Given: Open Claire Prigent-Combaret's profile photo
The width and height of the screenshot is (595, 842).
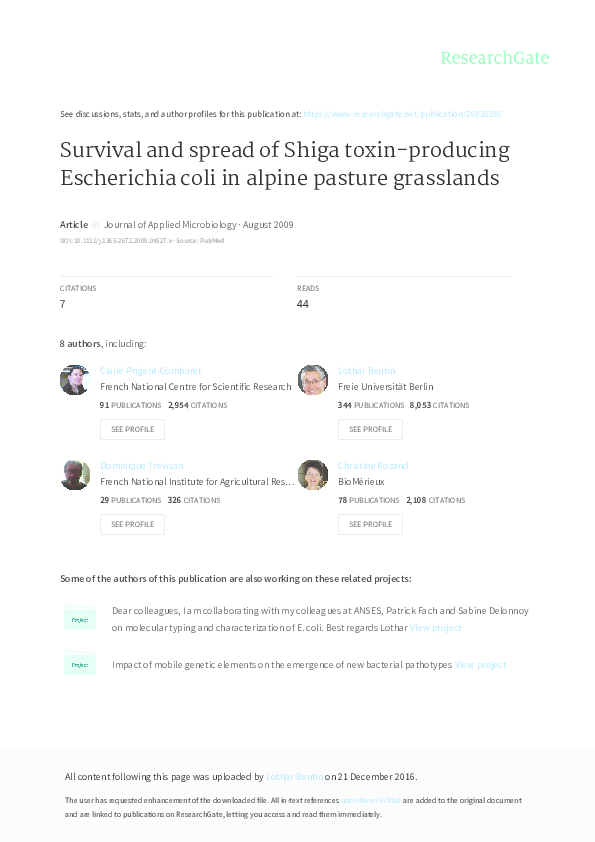Looking at the screenshot, I should [x=74, y=380].
